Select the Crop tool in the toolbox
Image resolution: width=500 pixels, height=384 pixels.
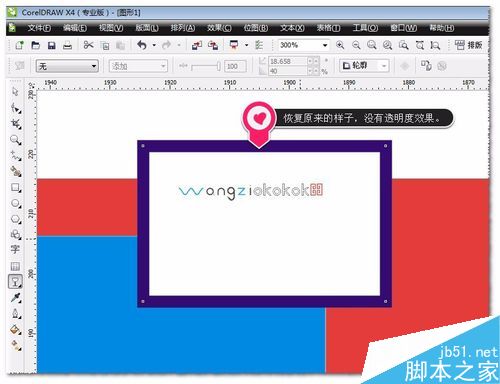[15, 124]
